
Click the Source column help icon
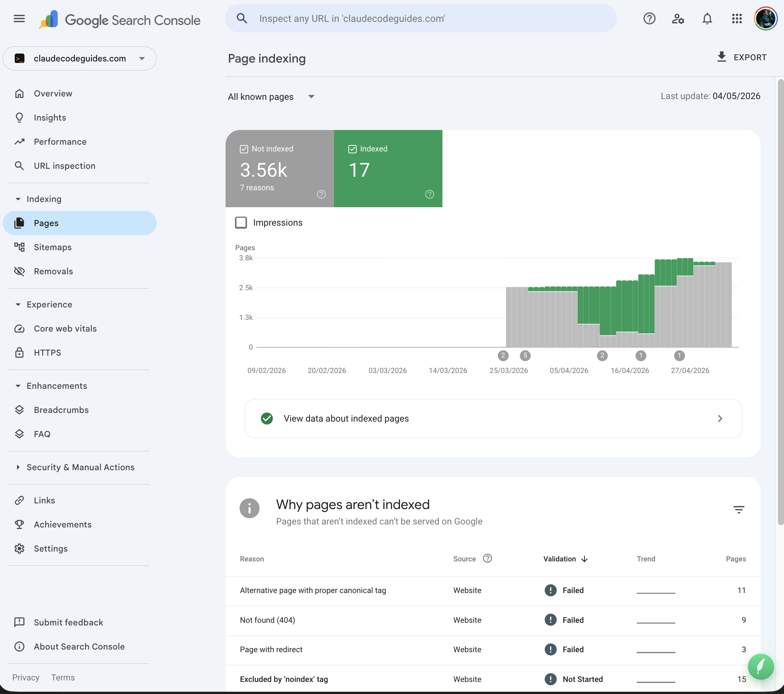coord(488,558)
